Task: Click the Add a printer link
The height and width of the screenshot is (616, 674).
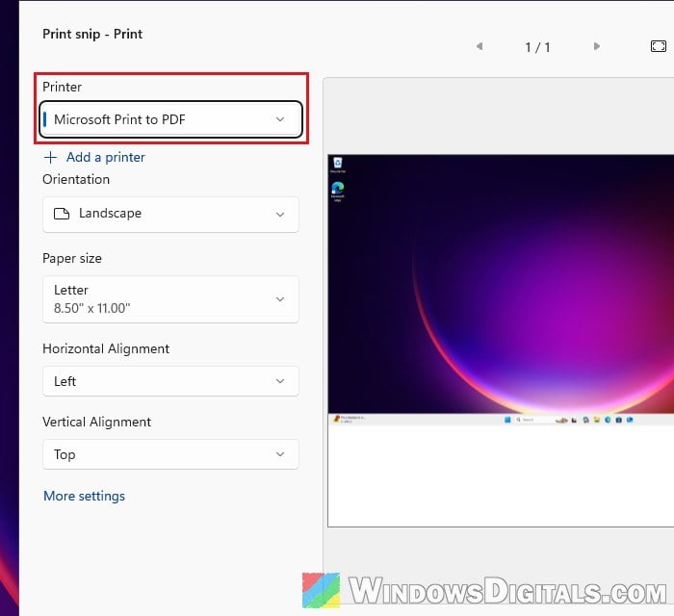Action: click(105, 157)
